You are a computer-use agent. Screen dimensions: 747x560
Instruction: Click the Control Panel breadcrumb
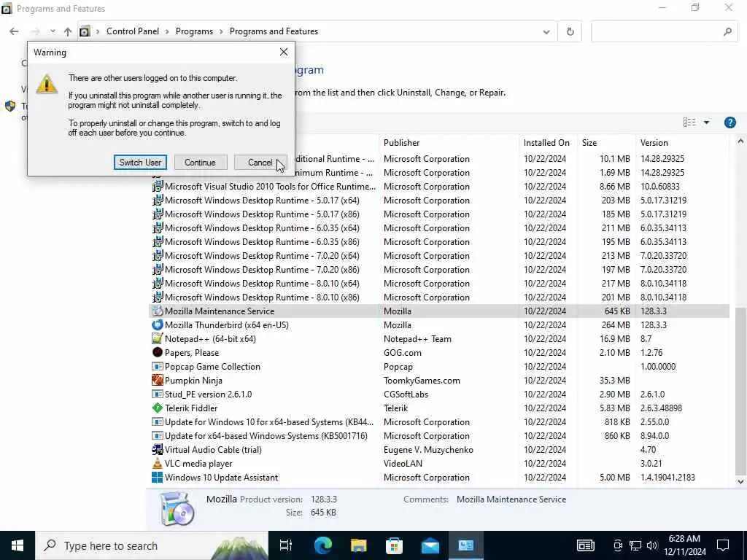point(133,31)
